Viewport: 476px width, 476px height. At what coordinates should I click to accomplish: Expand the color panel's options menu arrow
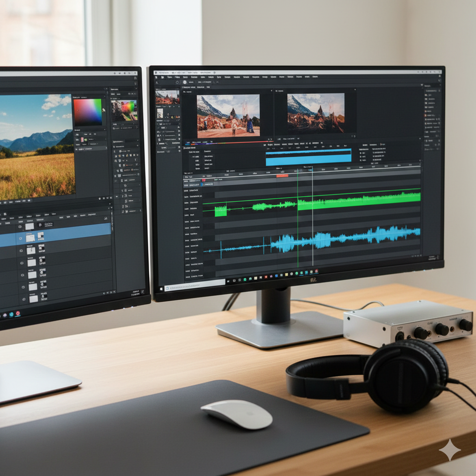tap(105, 96)
